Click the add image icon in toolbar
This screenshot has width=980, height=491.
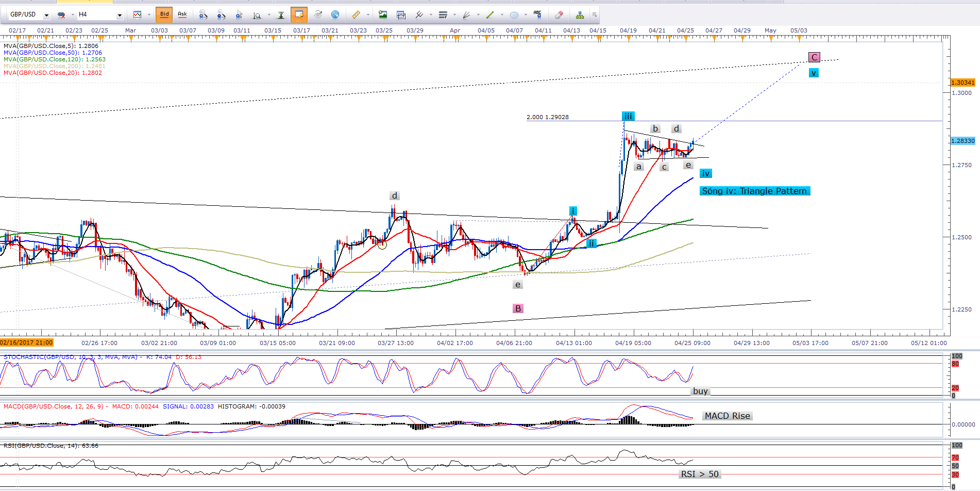coord(383,15)
